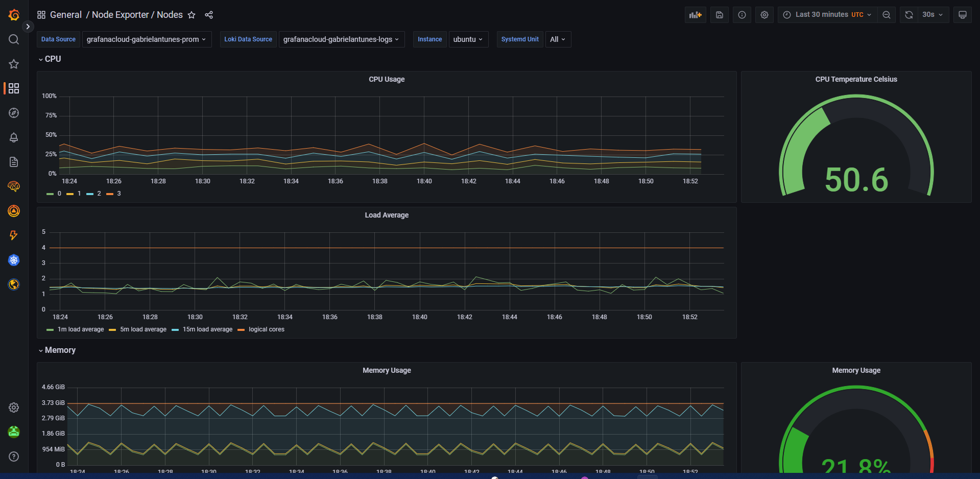Image resolution: width=980 pixels, height=479 pixels.
Task: Open the Search dashboards icon
Action: [x=14, y=39]
